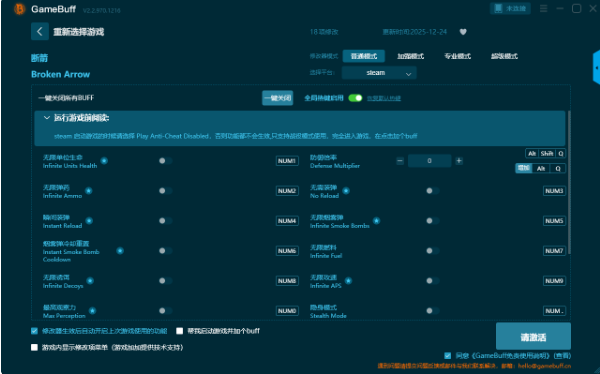Viewport: 600px width, 374px height.
Task: Click star icon next to Infinite APS
Action: [x=348, y=281]
